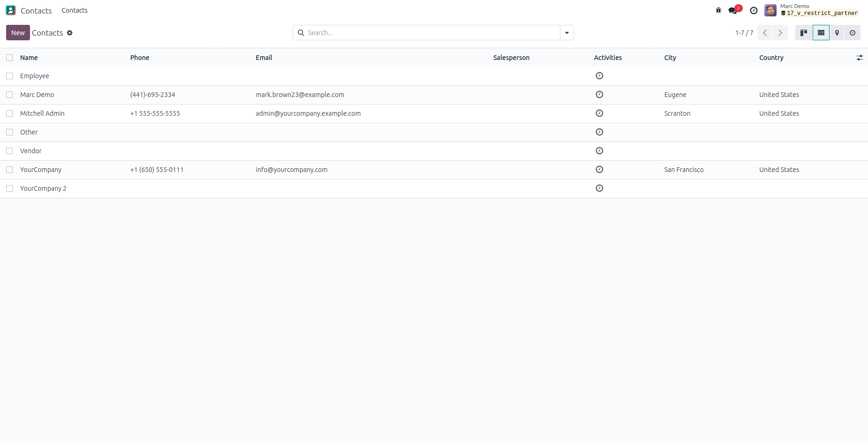Expand the search filter options dropdown
Screen dimensions: 868x441
click(x=567, y=33)
